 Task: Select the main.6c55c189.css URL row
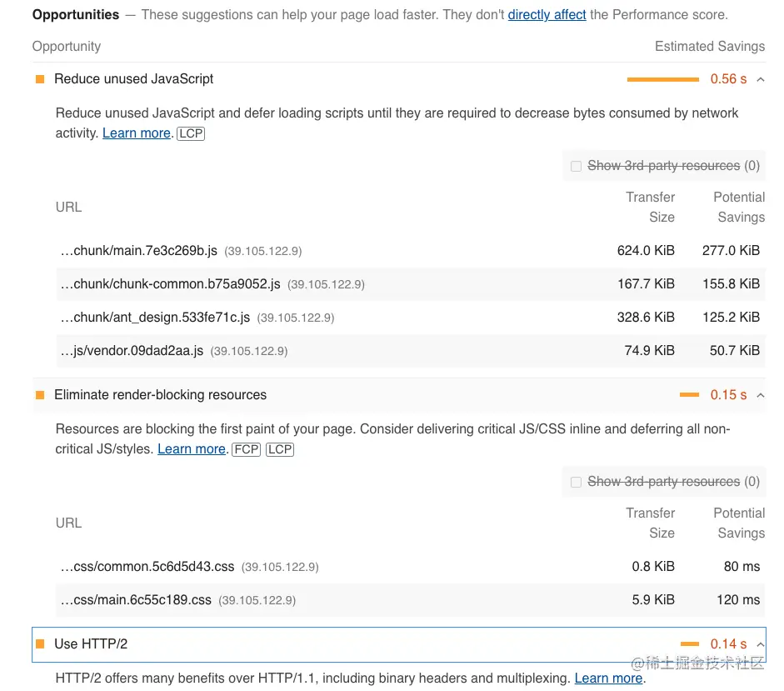pyautogui.click(x=136, y=600)
